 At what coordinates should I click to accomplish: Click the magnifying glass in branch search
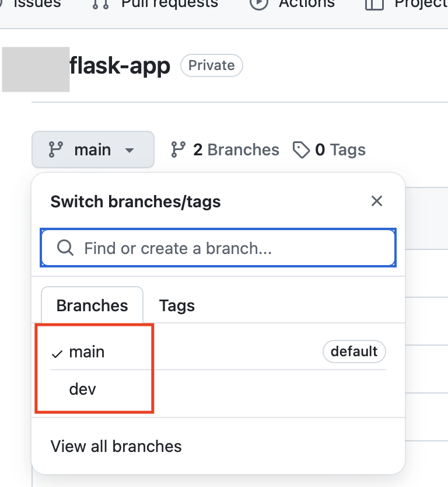coord(65,248)
